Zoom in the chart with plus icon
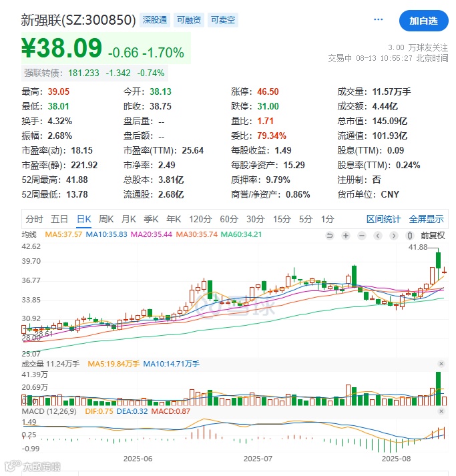 tap(346, 236)
